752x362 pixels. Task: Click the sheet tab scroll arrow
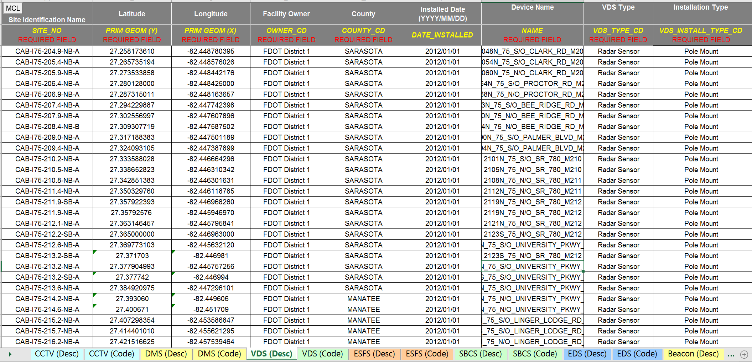pyautogui.click(x=10, y=354)
